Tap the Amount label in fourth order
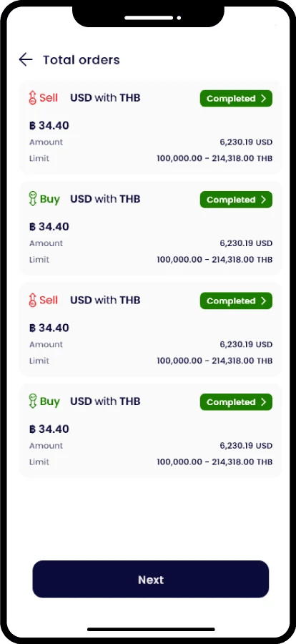The height and width of the screenshot is (644, 296). click(x=46, y=446)
